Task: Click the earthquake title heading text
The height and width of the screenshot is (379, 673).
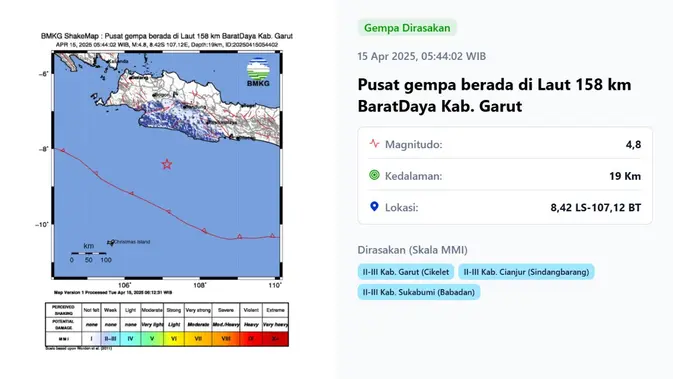Action: click(494, 95)
